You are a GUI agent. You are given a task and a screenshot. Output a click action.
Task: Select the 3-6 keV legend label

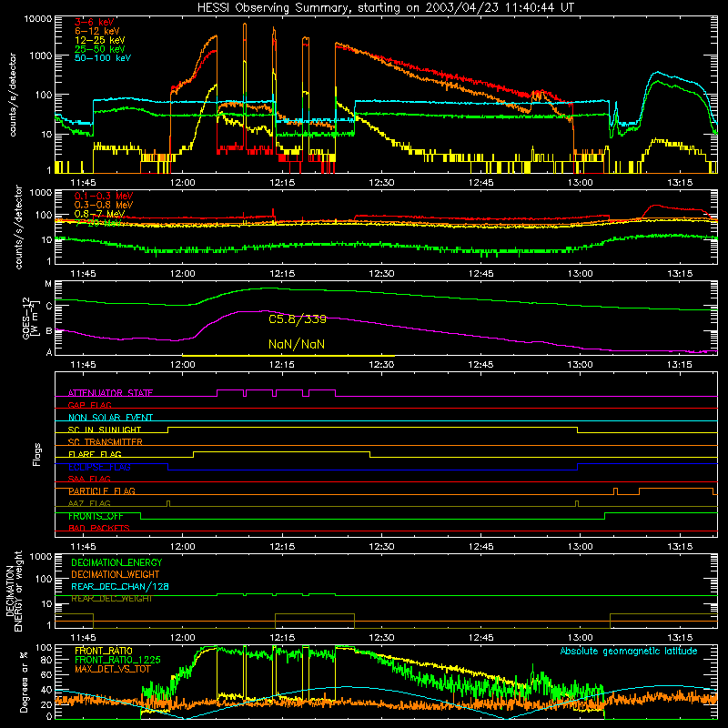click(94, 22)
